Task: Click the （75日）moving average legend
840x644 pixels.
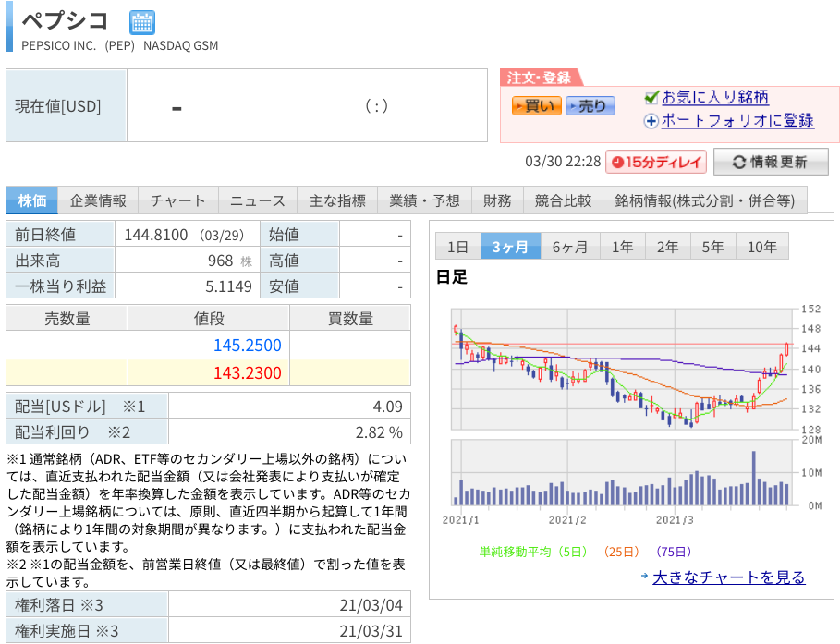Action: click(x=674, y=552)
